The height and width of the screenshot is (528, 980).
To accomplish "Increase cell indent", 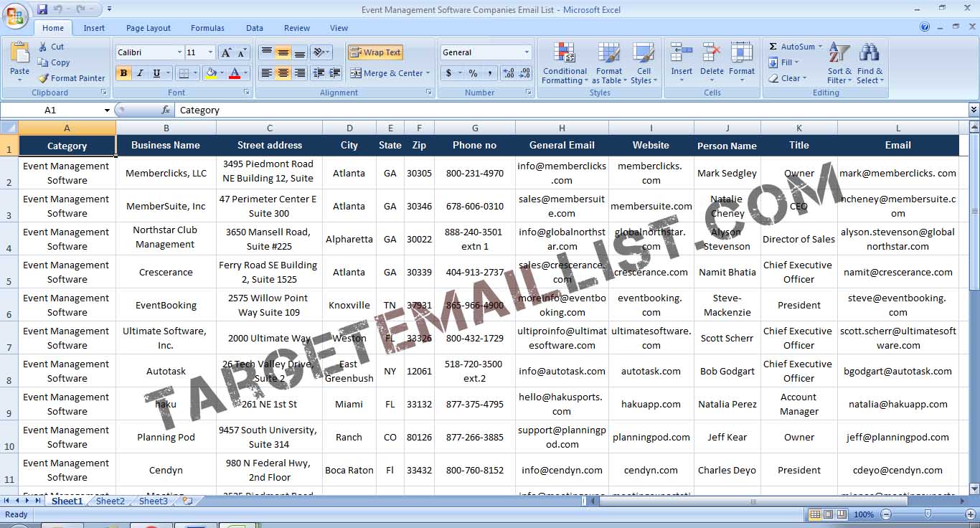I will click(334, 73).
